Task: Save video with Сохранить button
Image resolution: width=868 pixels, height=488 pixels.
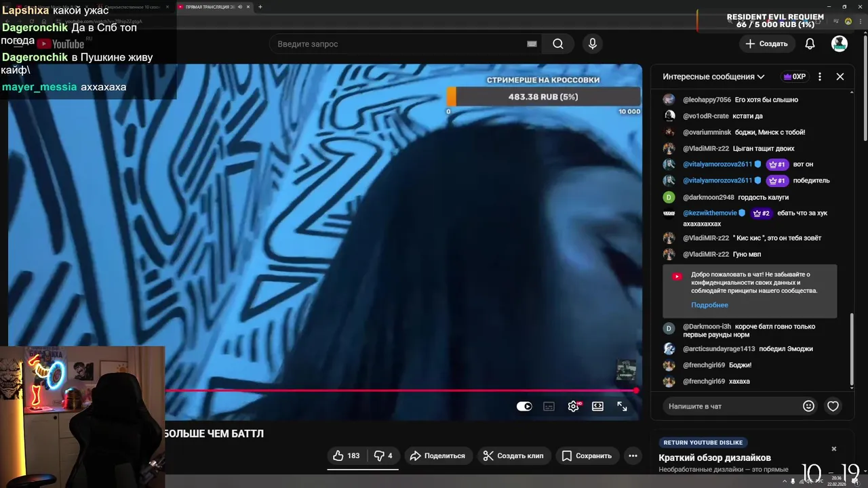Action: pos(587,455)
